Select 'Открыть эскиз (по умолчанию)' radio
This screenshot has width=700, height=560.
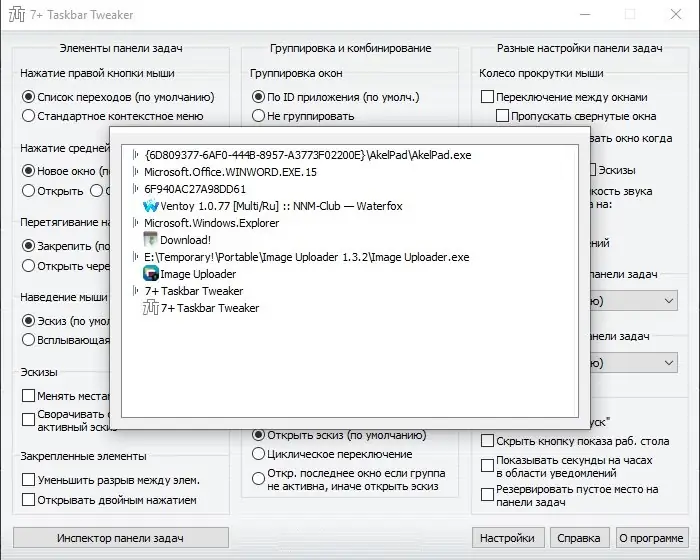pyautogui.click(x=258, y=435)
